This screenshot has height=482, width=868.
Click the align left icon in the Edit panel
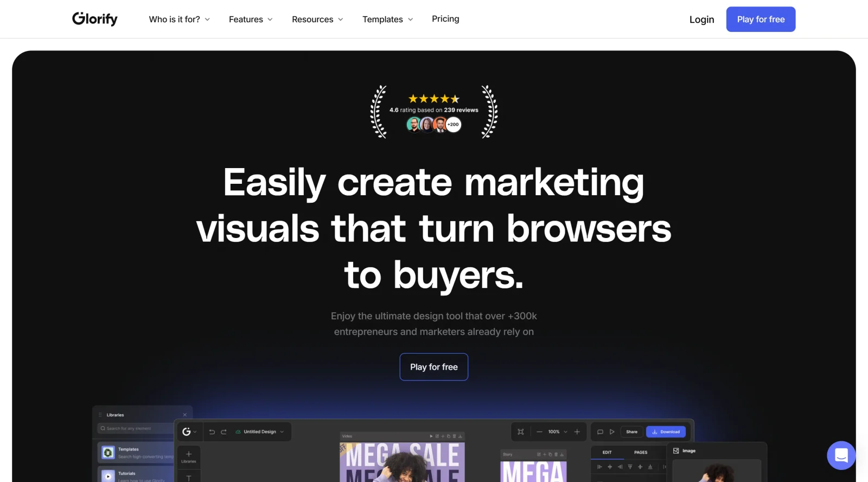599,467
